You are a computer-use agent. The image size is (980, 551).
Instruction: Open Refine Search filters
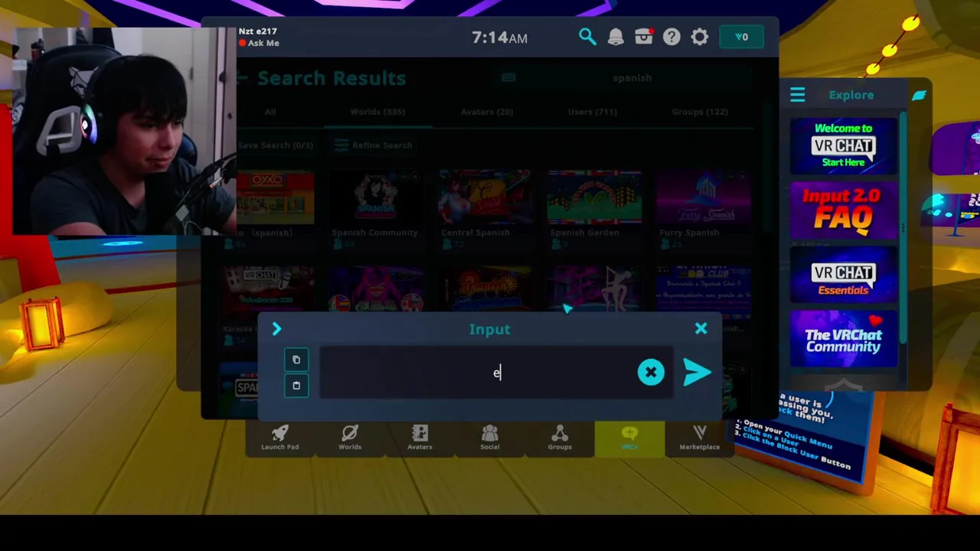click(x=374, y=145)
